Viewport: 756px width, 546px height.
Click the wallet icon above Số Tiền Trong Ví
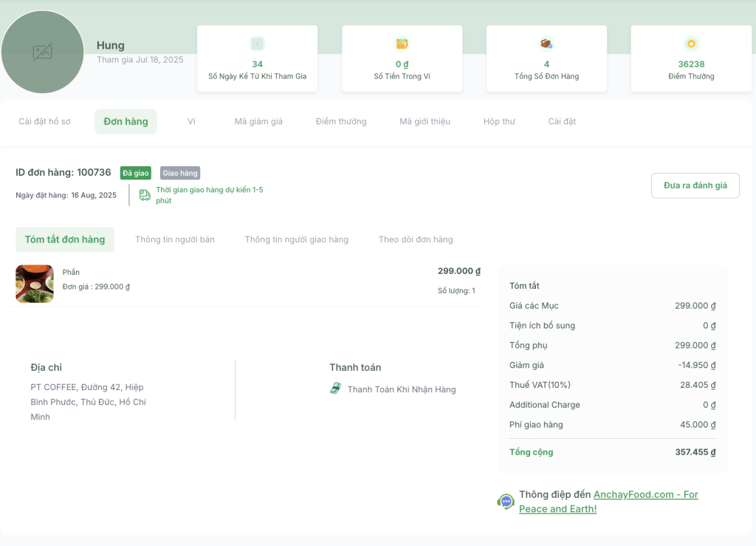(x=402, y=44)
